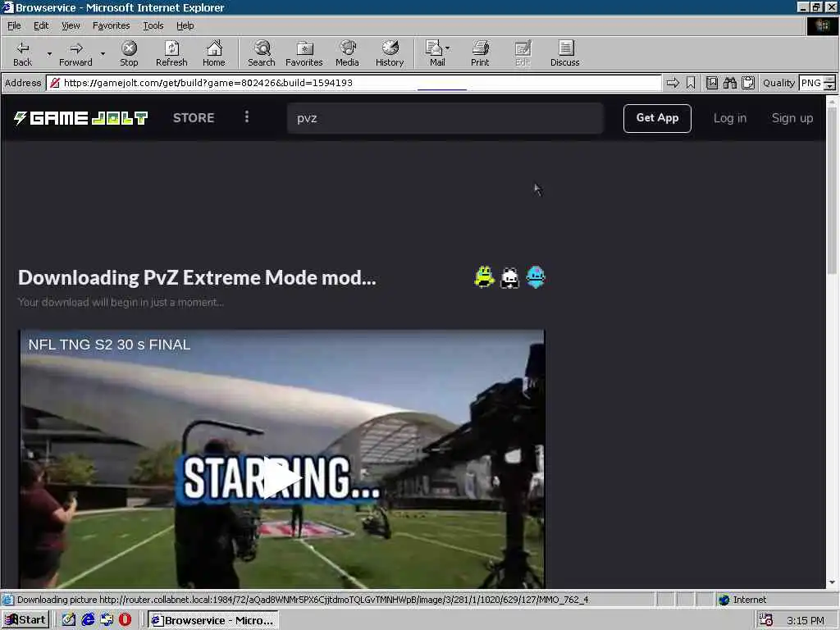Click the Quality PNG field
The image size is (840, 630).
coord(811,83)
